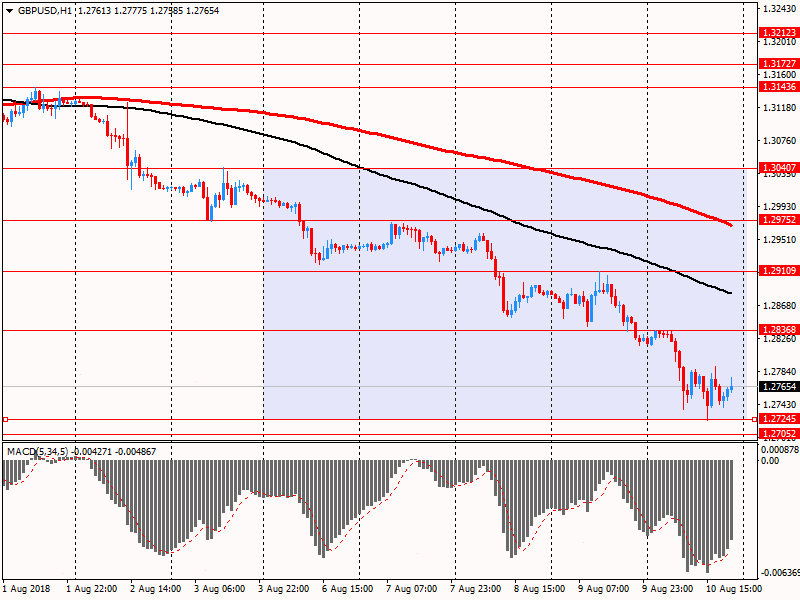Viewport: 800px width, 600px height.
Task: Click the 1.28680 price axis value
Action: pos(780,306)
